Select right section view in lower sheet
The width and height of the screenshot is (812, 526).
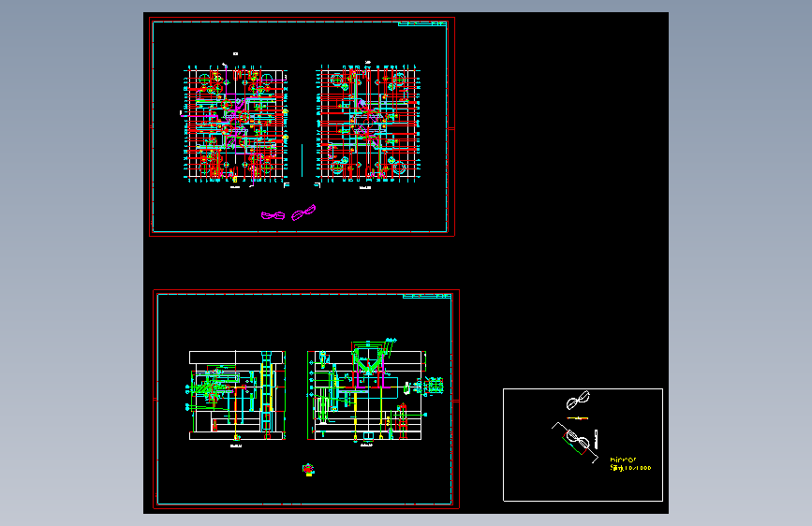[x=366, y=392]
